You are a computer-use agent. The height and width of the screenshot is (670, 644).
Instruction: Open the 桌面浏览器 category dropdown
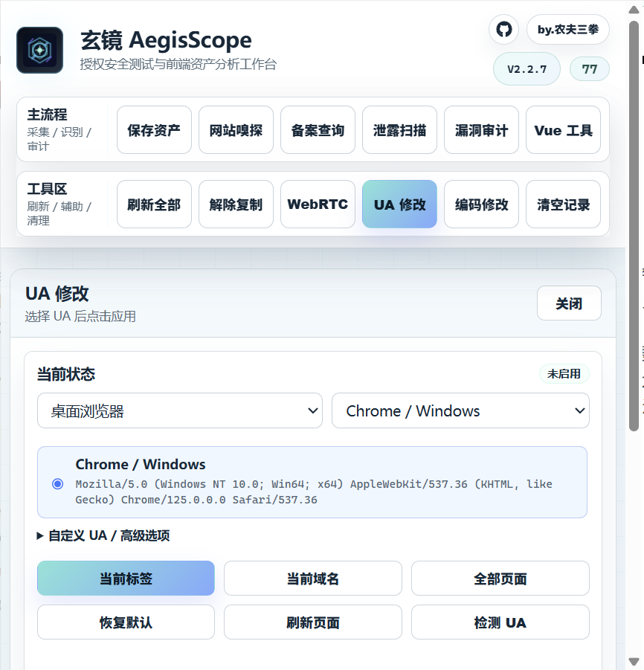click(x=180, y=410)
